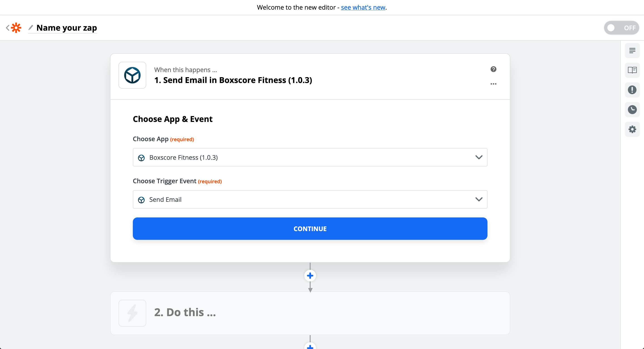Viewport: 644px width, 349px height.
Task: Click the lightning bolt action icon
Action: pos(132,313)
